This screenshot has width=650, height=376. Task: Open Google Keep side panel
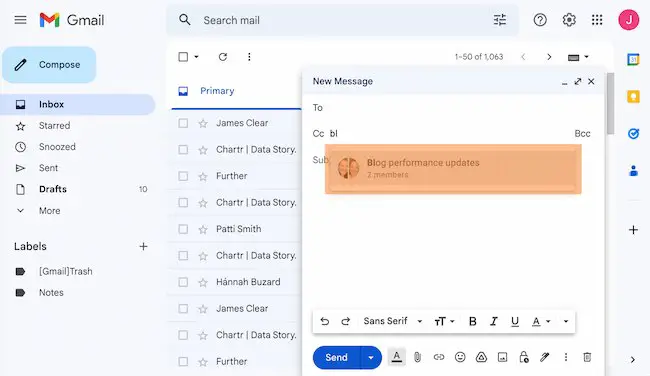pyautogui.click(x=633, y=97)
